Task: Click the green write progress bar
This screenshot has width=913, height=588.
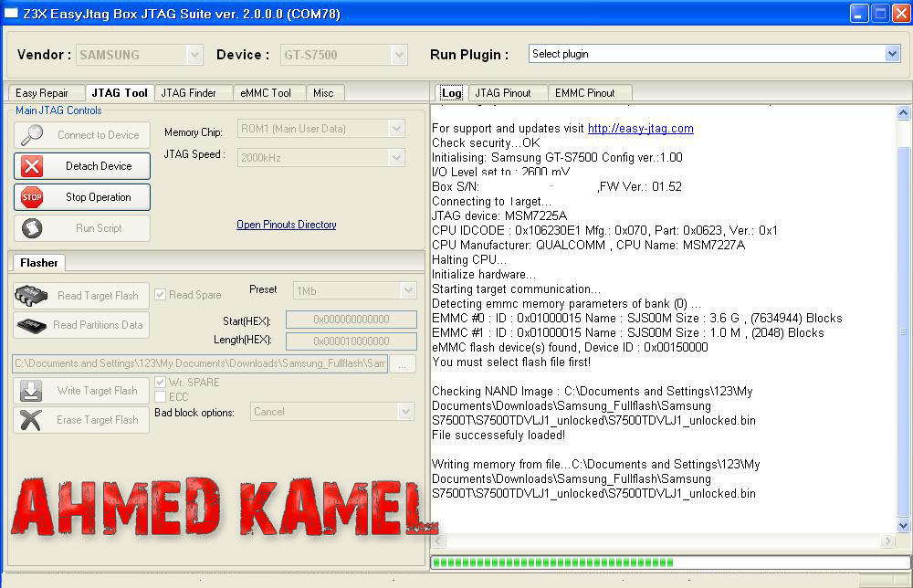Action: click(x=670, y=562)
